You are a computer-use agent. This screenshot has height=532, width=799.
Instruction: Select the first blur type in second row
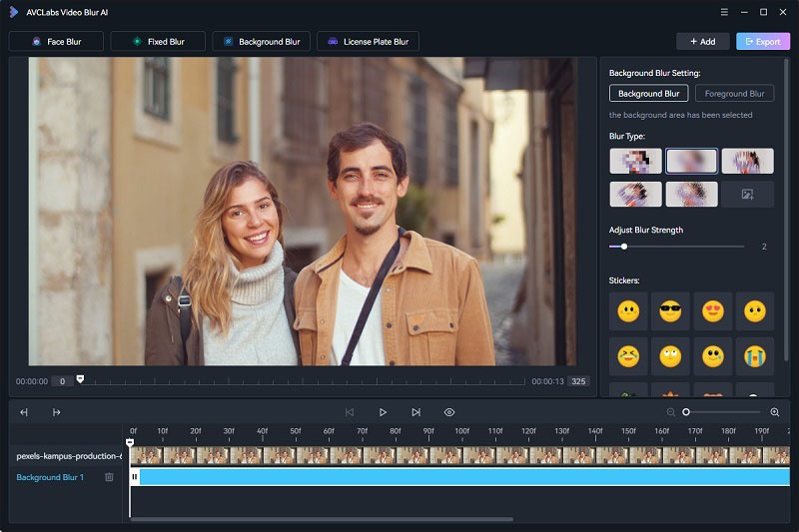coord(635,194)
